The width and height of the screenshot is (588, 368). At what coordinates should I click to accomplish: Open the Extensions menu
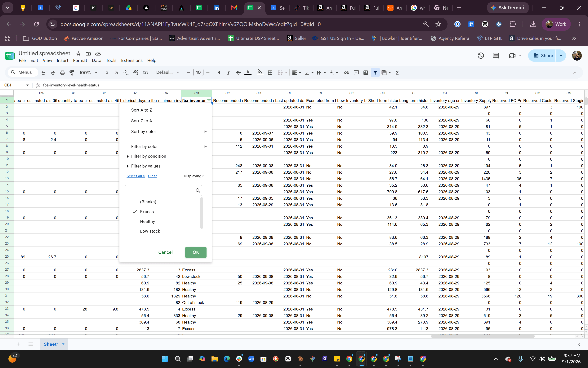tap(132, 60)
